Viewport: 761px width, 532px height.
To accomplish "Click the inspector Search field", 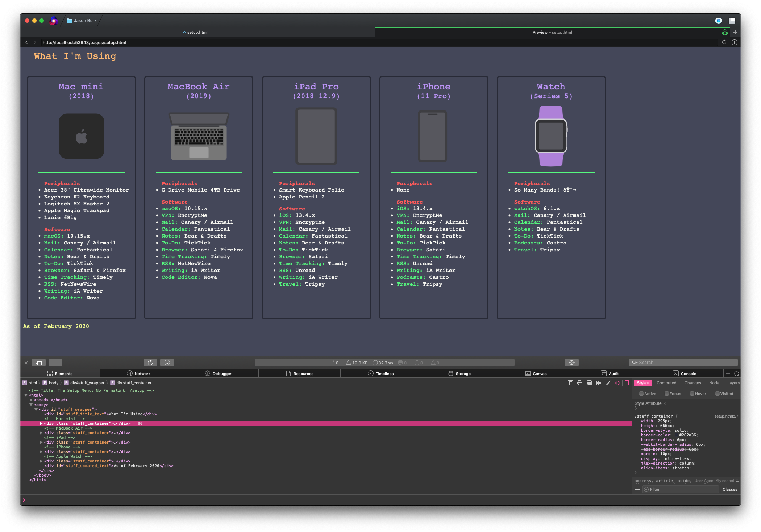I will click(x=683, y=363).
